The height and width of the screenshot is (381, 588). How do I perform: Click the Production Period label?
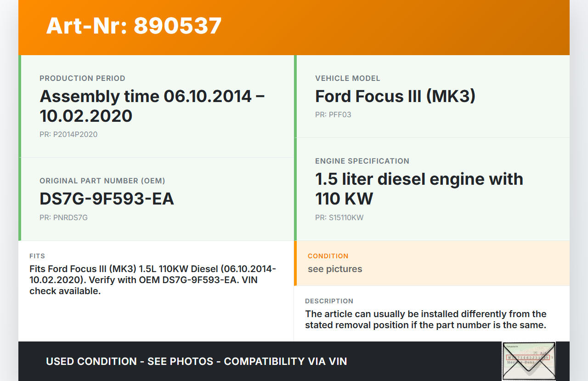(82, 79)
